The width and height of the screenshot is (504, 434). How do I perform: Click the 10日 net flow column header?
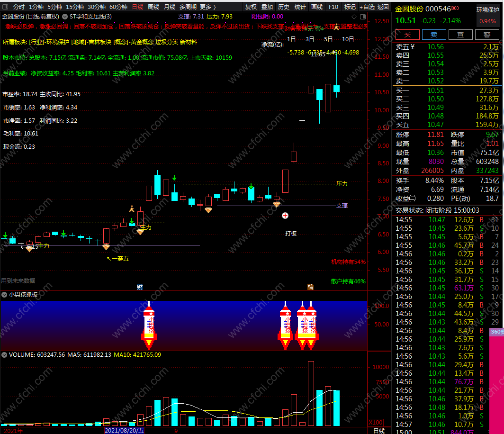348,39
